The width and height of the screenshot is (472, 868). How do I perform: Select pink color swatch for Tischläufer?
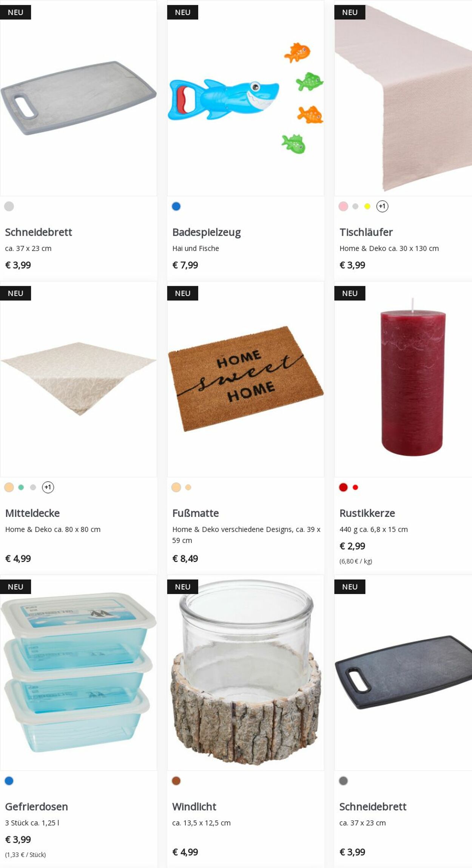coord(343,206)
